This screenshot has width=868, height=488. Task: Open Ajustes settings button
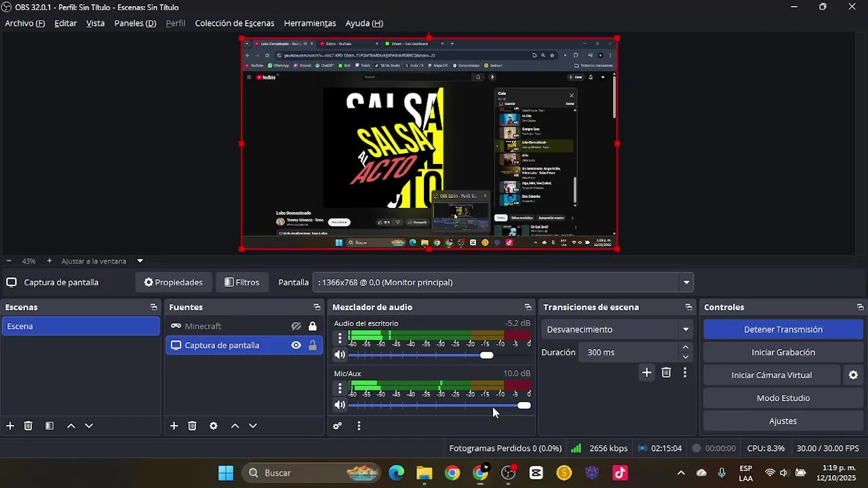pos(783,421)
